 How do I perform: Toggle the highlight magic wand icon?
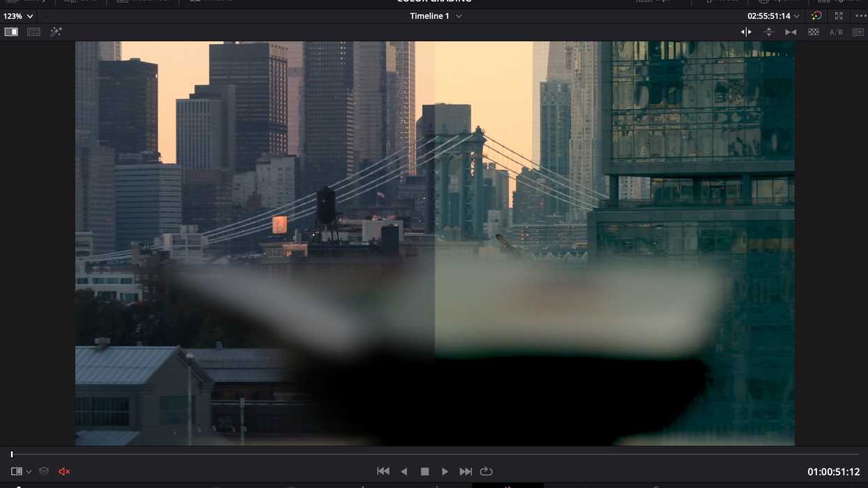56,32
